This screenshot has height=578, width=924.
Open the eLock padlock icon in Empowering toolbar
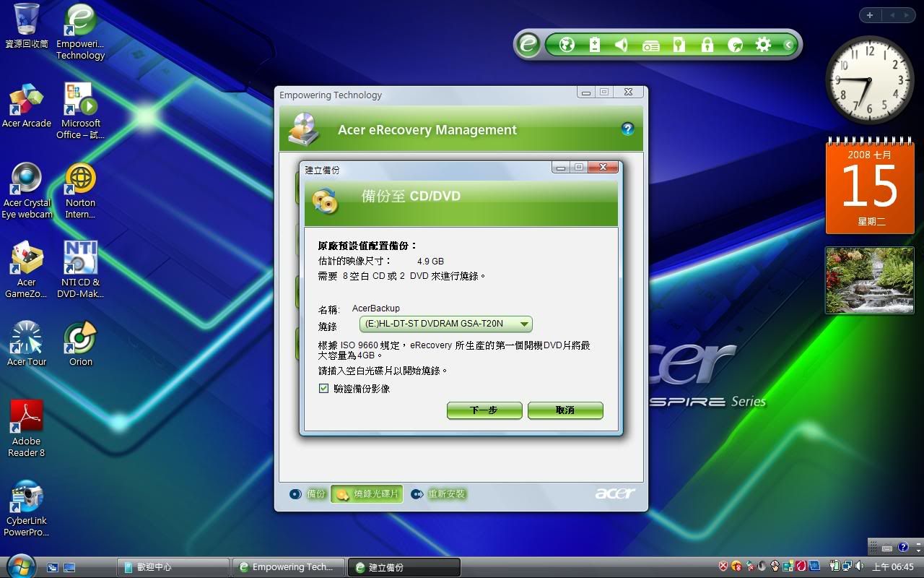coord(707,45)
